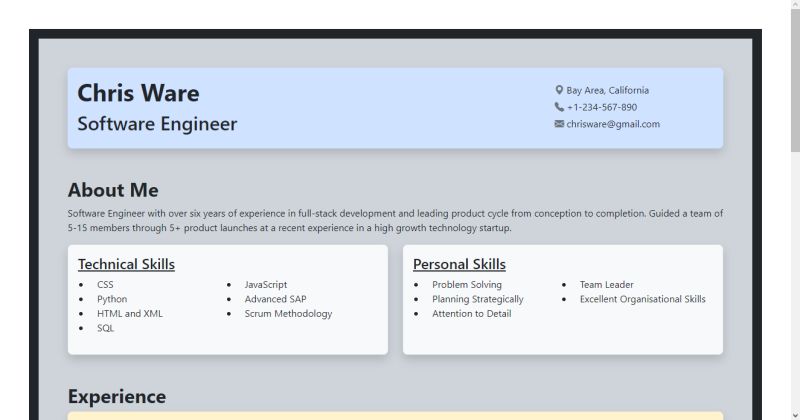Click the phone handset icon

tap(559, 107)
